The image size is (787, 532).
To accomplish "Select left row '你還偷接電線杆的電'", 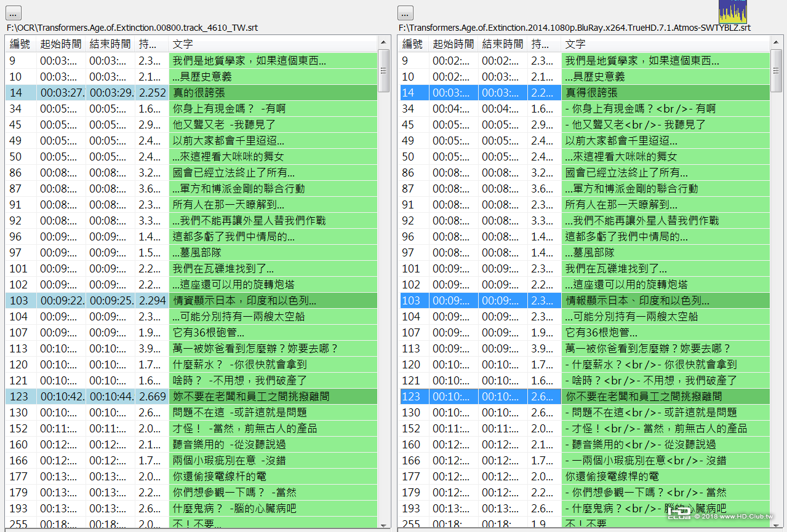I will click(x=191, y=476).
